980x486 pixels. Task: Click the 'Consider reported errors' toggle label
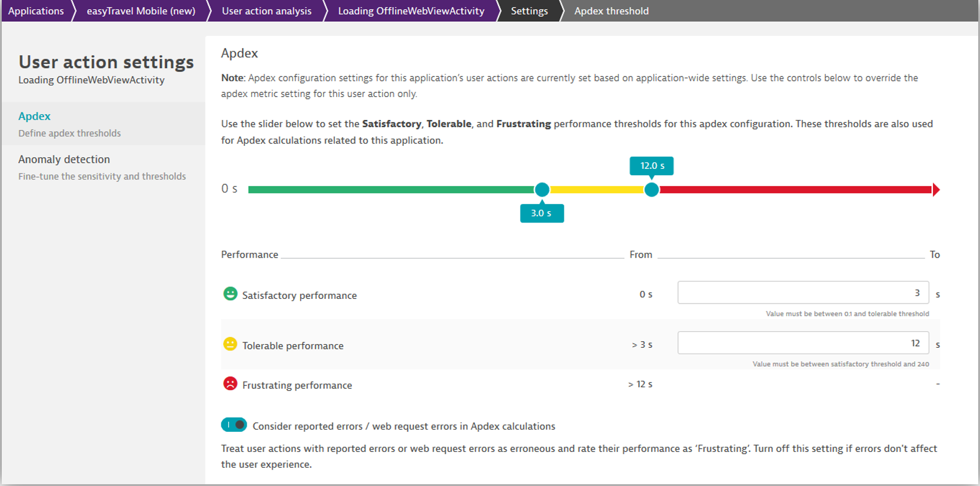tap(404, 427)
